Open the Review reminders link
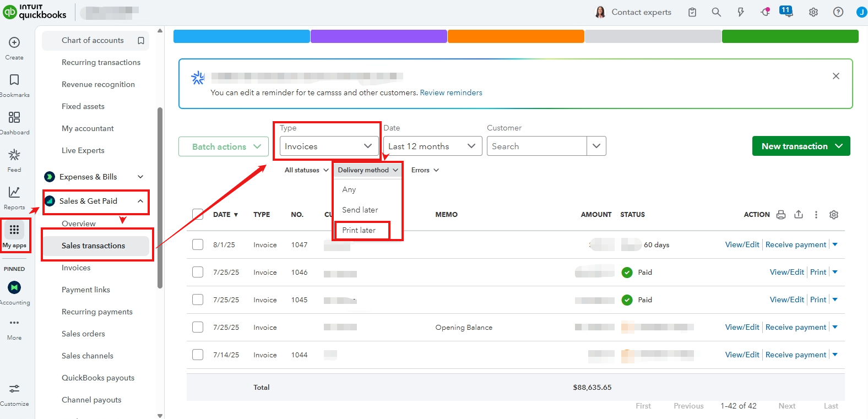 pyautogui.click(x=451, y=92)
